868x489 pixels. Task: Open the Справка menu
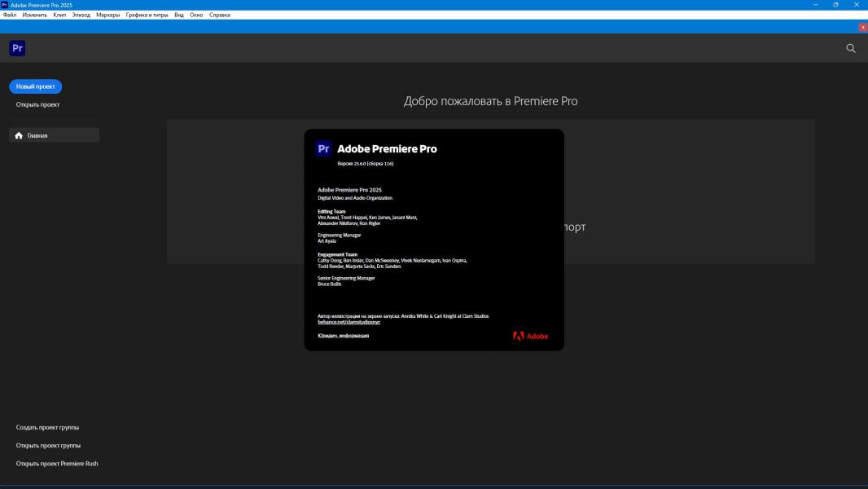[x=219, y=15]
